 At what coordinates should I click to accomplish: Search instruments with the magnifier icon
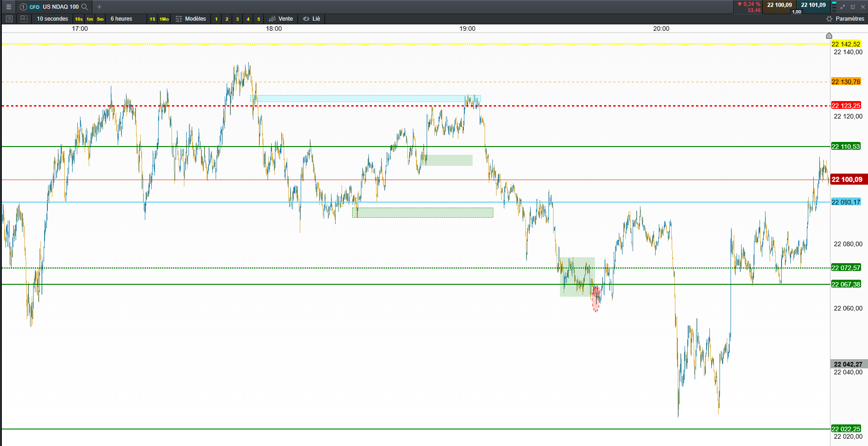click(x=85, y=7)
